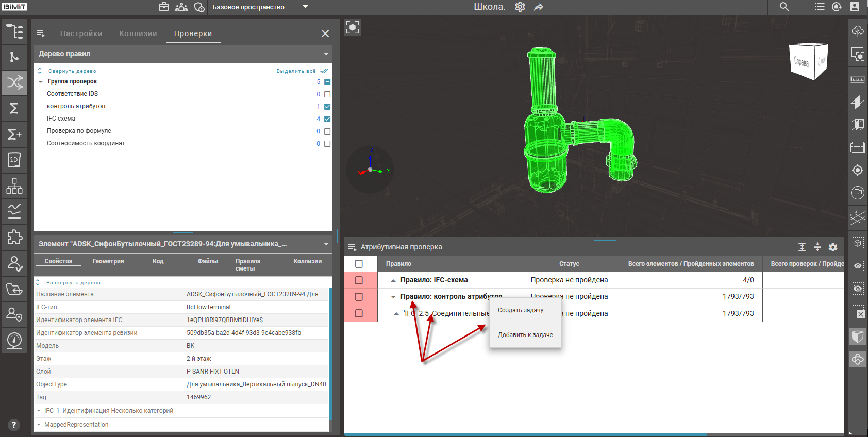Image resolution: width=868 pixels, height=437 pixels.
Task: Click the sigma summation tool icon
Action: tap(14, 108)
